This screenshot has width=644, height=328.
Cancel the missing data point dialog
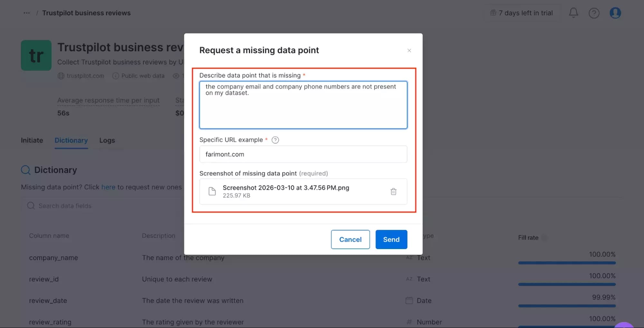[x=350, y=239]
